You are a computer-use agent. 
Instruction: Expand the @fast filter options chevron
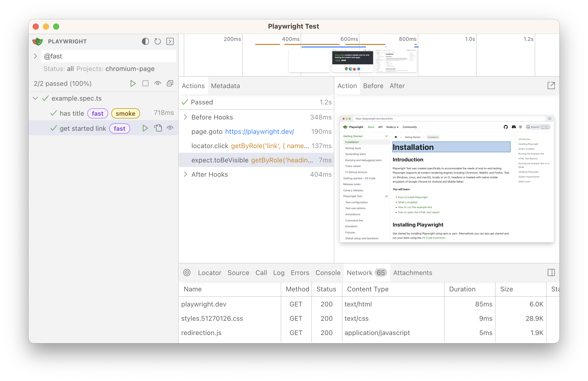point(35,56)
